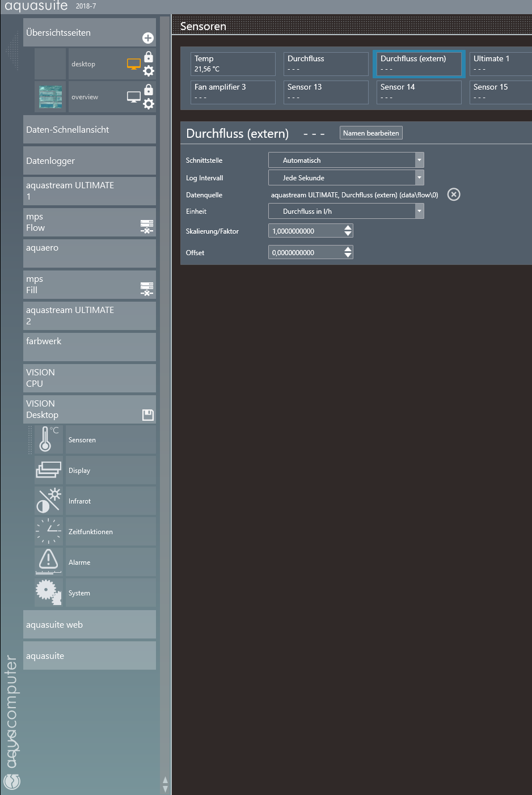This screenshot has width=532, height=795.
Task: Open the Datenlogger section
Action: click(x=90, y=160)
